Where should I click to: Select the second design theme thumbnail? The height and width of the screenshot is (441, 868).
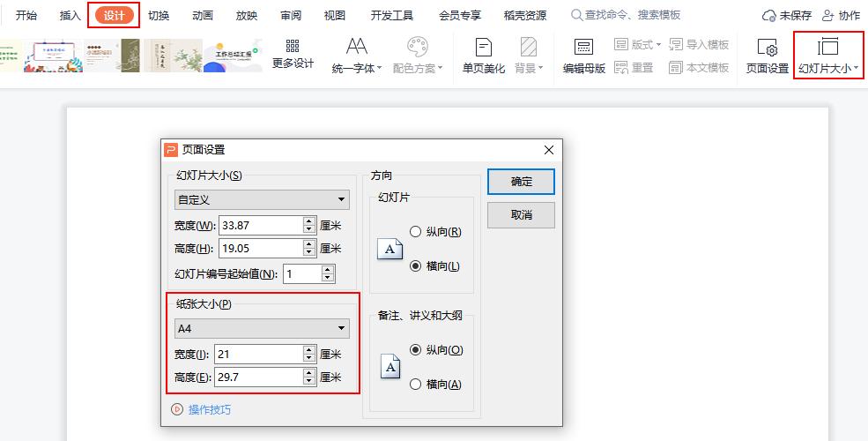(x=53, y=56)
